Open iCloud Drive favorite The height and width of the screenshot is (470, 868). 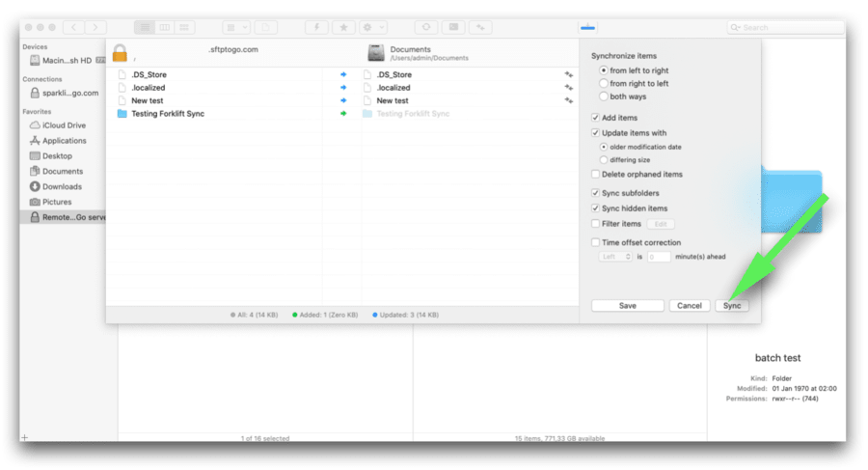coord(58,125)
